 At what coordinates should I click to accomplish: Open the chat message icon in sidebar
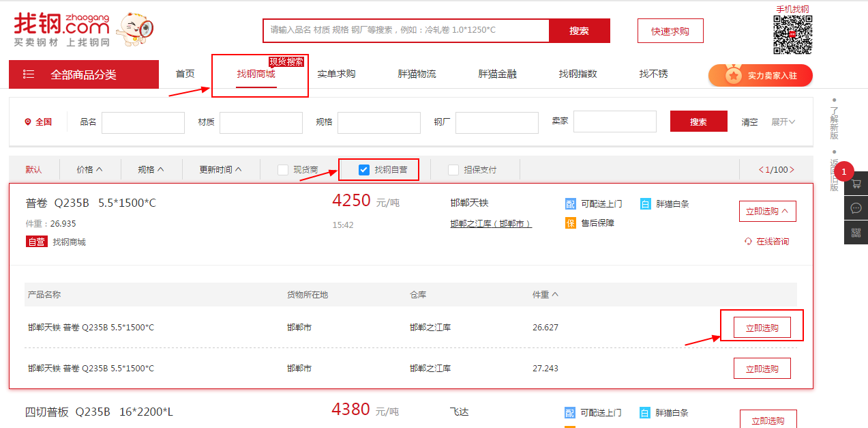click(x=856, y=208)
